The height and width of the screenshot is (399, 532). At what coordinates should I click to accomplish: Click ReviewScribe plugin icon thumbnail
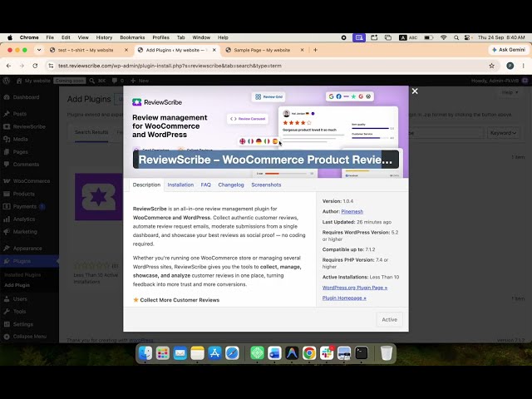pos(99,197)
